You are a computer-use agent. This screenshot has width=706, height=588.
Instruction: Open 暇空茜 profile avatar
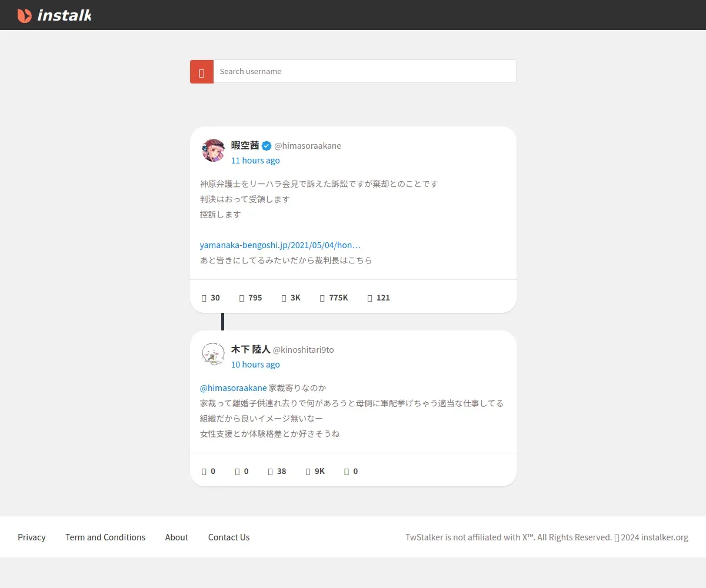click(213, 151)
